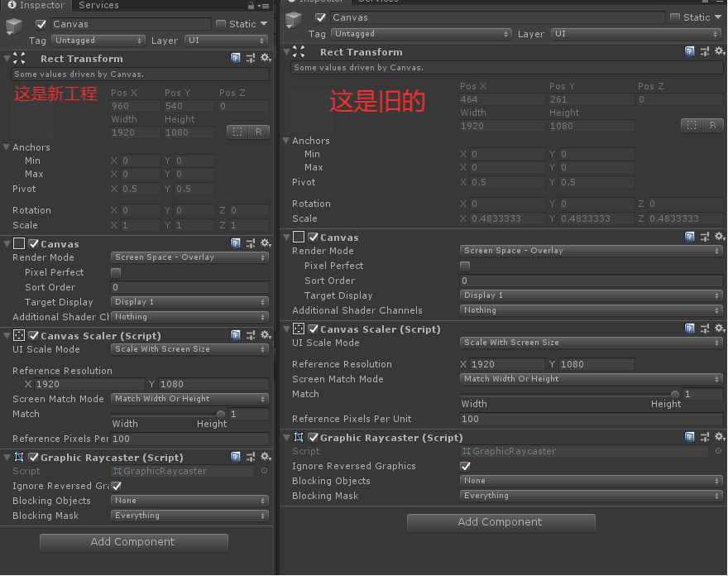Image resolution: width=728 pixels, height=576 pixels.
Task: Click Add Component in left Inspector
Action: click(x=134, y=542)
